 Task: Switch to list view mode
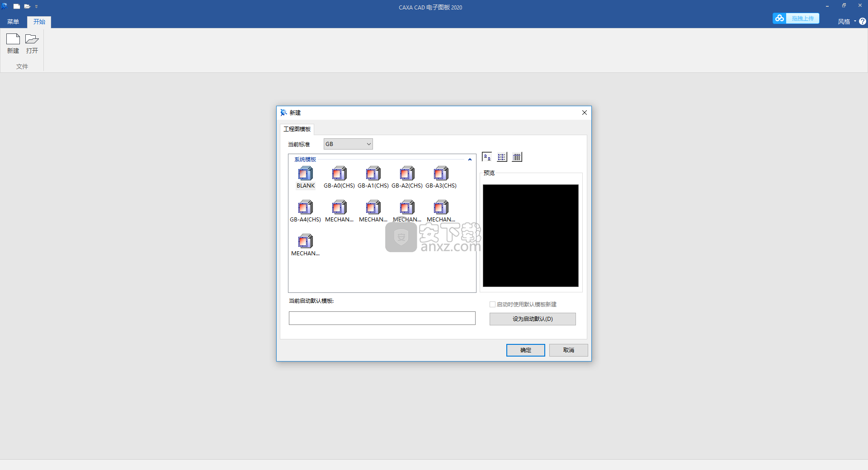[502, 157]
